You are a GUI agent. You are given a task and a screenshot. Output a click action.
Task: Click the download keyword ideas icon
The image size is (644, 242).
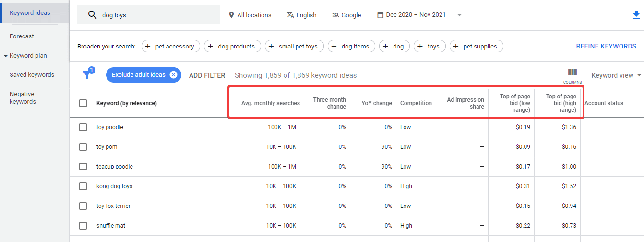pos(636,15)
